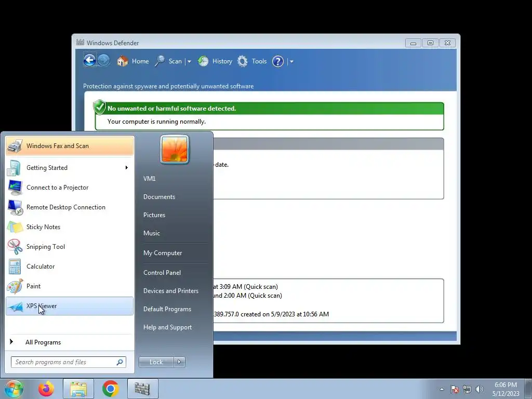Start a scan using the Scan button

(168, 61)
